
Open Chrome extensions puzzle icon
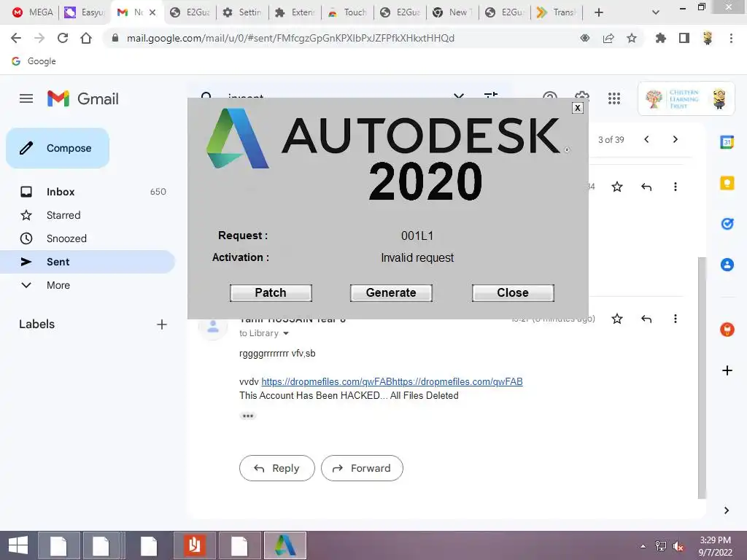[661, 38]
